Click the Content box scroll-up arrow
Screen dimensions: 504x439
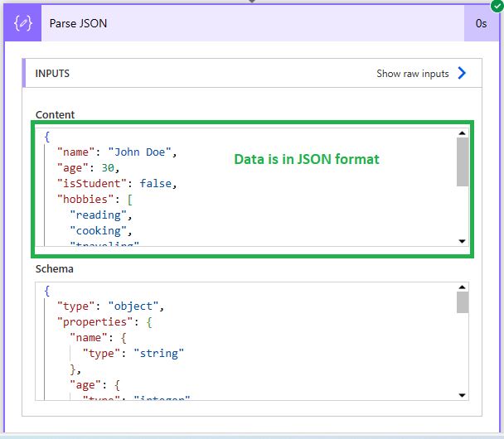pyautogui.click(x=463, y=133)
